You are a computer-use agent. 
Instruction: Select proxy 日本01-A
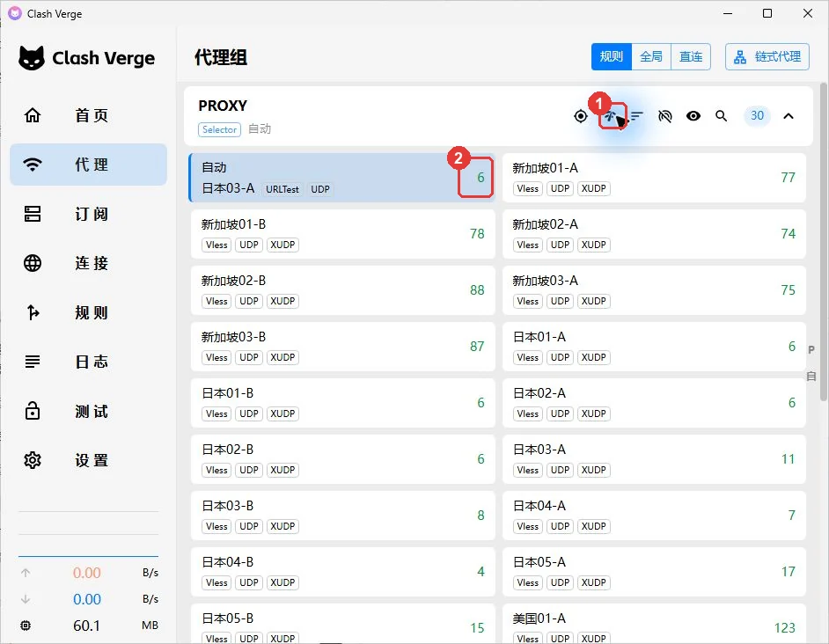(654, 347)
